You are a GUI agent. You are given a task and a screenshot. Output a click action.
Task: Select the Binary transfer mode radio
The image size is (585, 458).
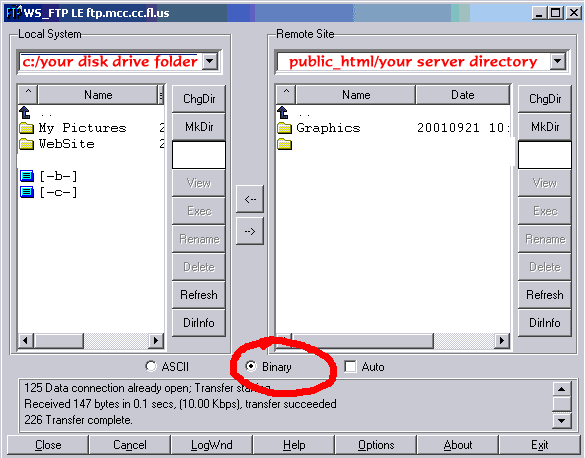click(251, 367)
